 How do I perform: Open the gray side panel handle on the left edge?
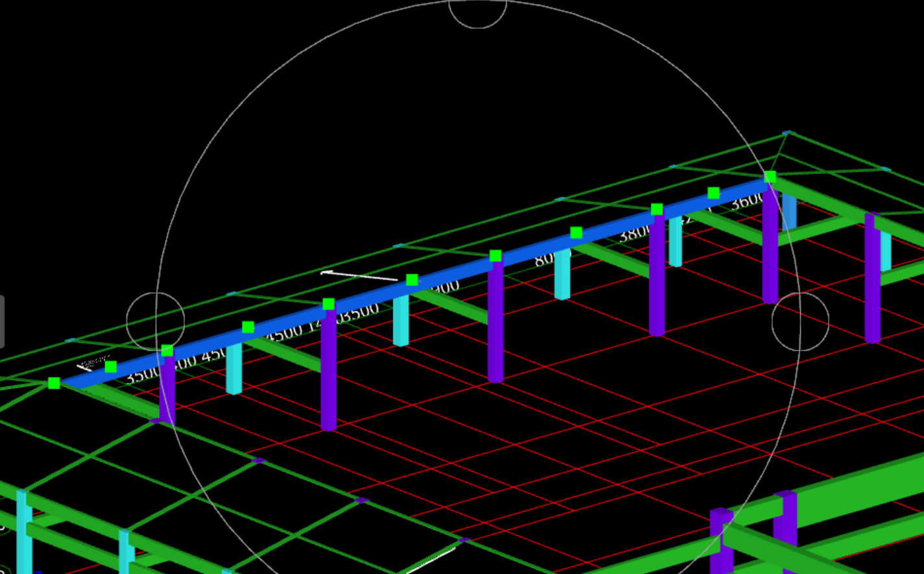(2, 321)
